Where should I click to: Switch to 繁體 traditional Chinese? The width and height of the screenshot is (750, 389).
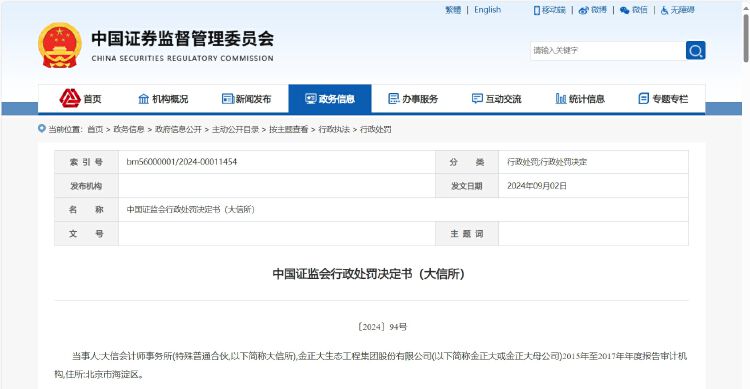pyautogui.click(x=453, y=10)
